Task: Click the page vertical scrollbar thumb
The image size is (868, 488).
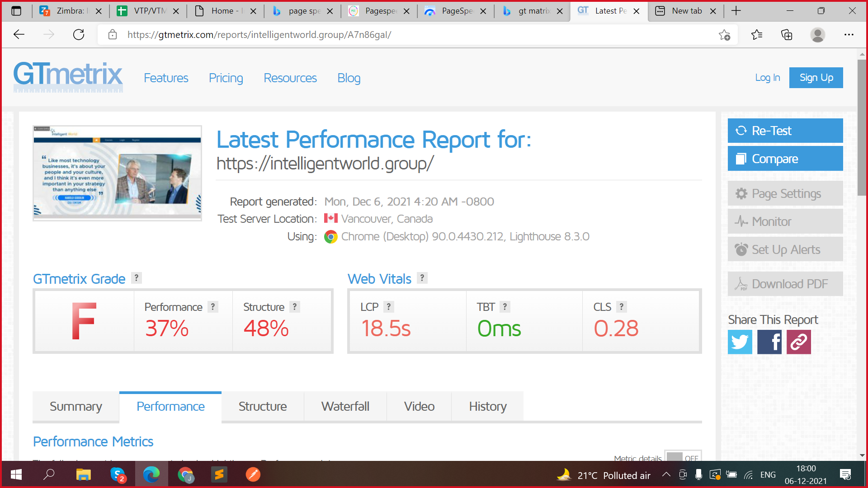Action: point(862,127)
